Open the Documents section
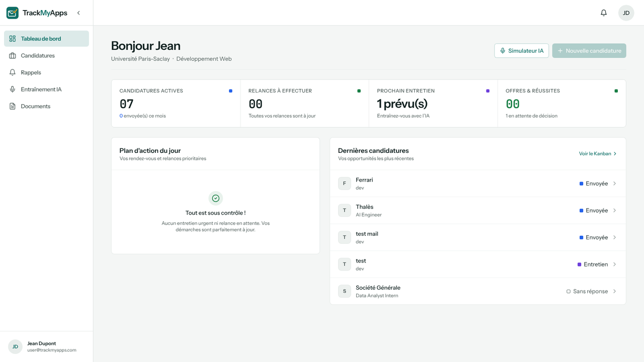The height and width of the screenshot is (362, 644). click(46, 106)
